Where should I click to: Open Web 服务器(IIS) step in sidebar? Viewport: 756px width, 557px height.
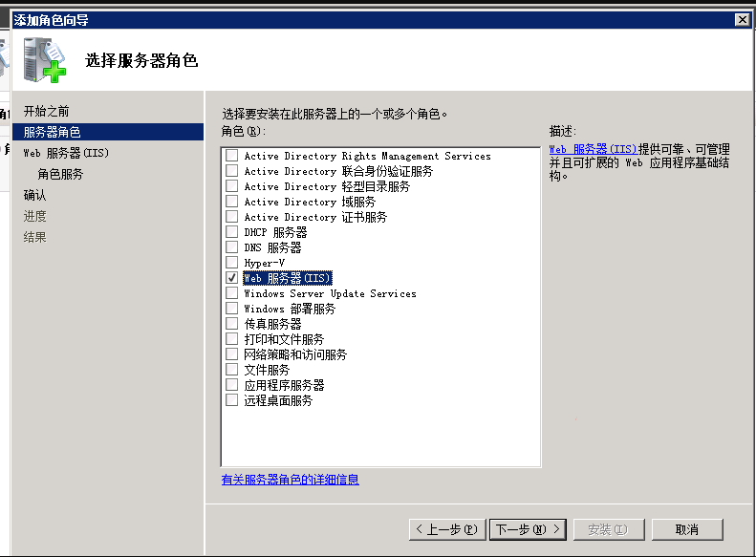[67, 153]
